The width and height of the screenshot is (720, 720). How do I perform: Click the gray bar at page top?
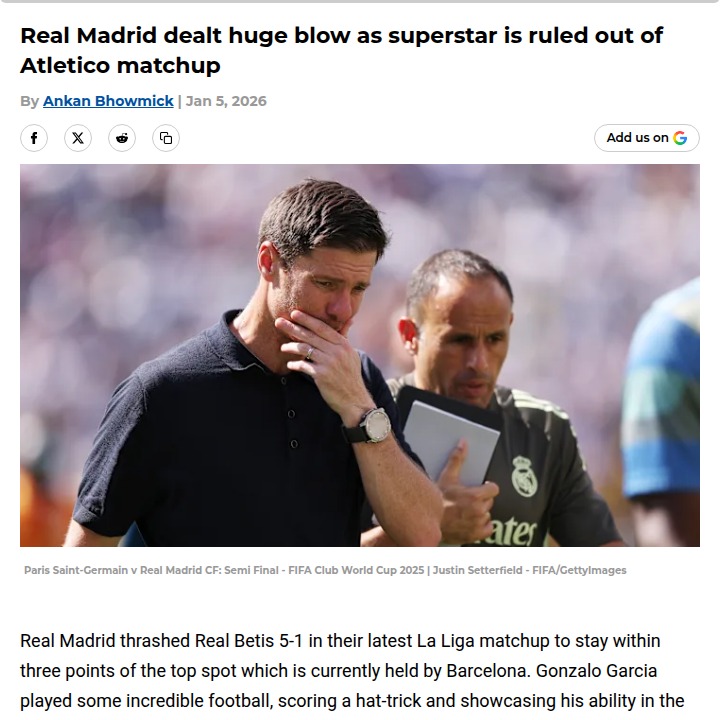click(360, 1)
